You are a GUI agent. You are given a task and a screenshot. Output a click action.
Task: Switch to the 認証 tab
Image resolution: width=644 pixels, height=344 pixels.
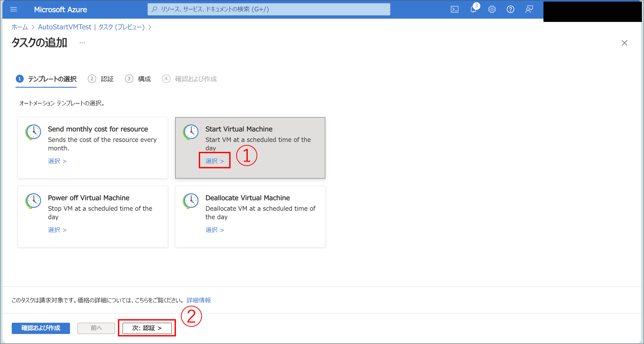[101, 79]
